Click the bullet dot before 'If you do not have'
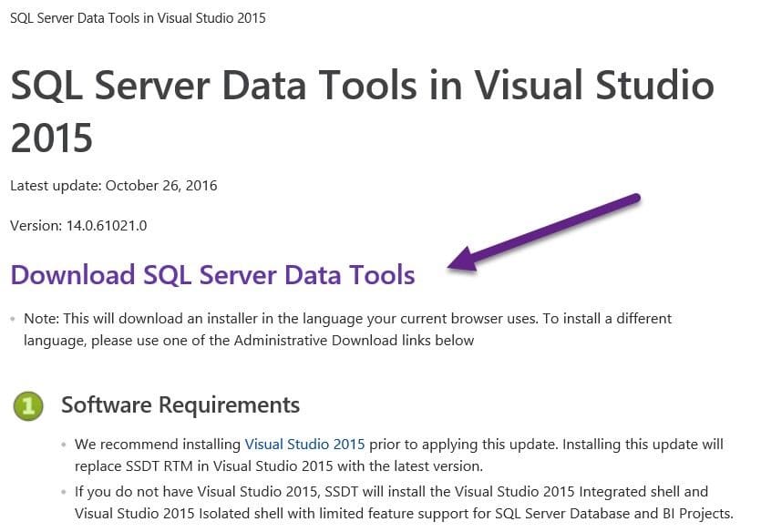The width and height of the screenshot is (782, 532). tap(64, 492)
